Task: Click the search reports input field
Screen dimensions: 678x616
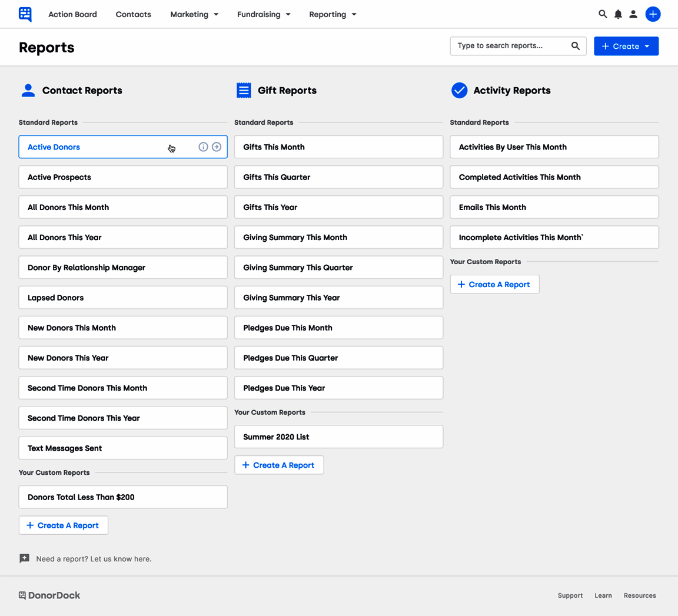Action: coord(509,46)
